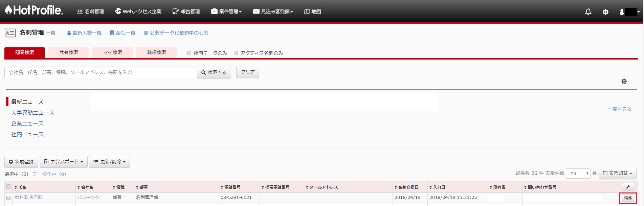Click the 新規登録 button
The height and width of the screenshot is (206, 644).
pyautogui.click(x=21, y=162)
